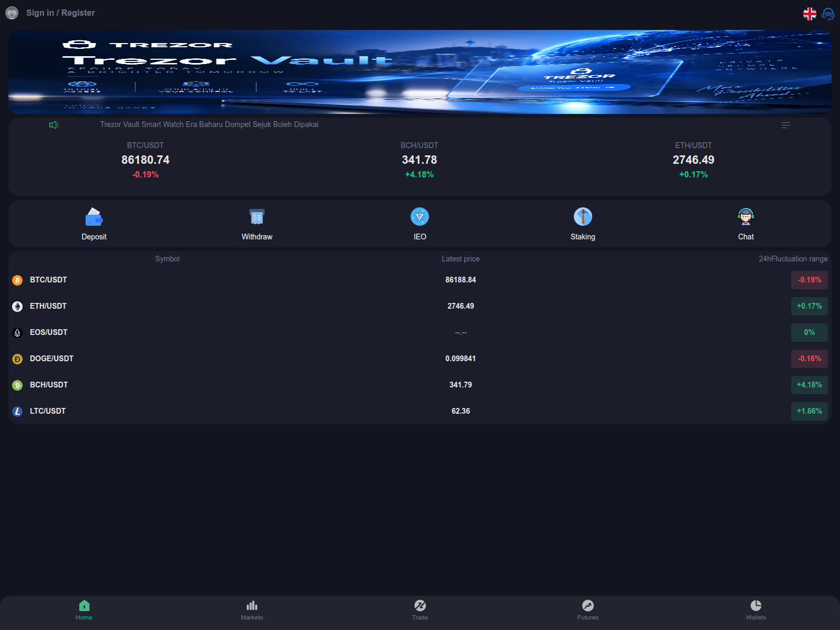
Task: Open Chat support icon
Action: (745, 217)
